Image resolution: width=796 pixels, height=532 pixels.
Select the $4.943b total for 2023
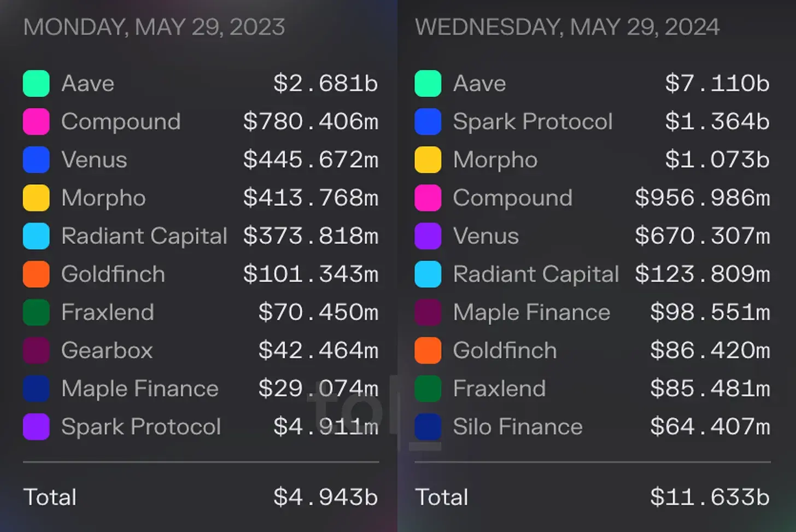[x=325, y=497]
